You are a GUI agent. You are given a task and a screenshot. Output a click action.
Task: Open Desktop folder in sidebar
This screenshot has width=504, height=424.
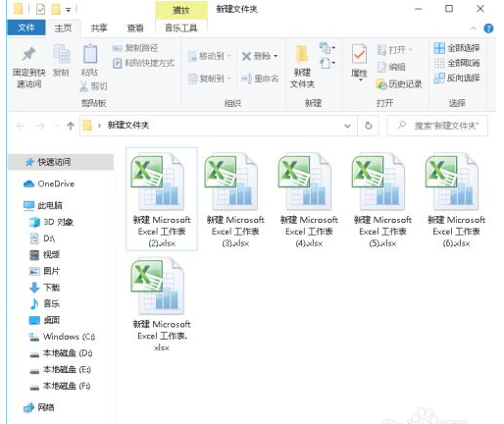point(44,320)
